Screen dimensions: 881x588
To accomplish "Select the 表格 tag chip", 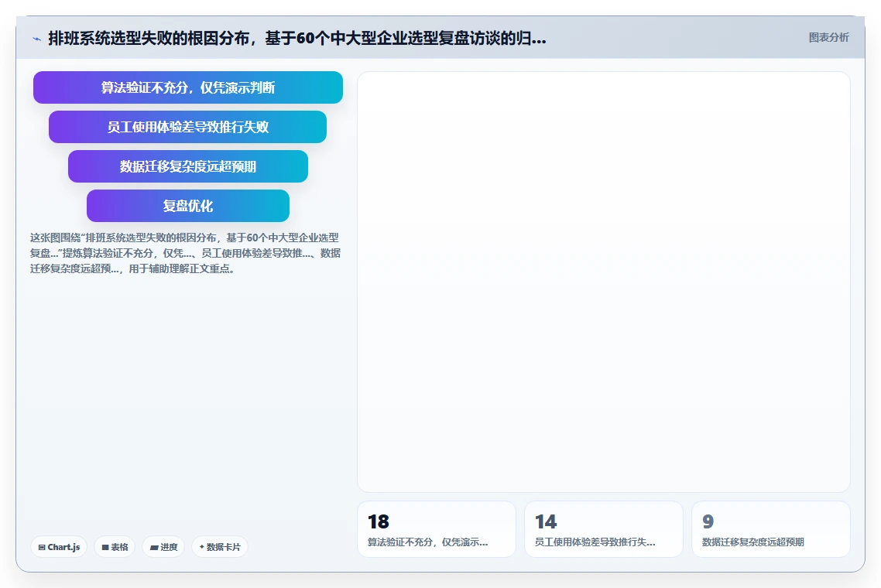I will click(x=115, y=547).
